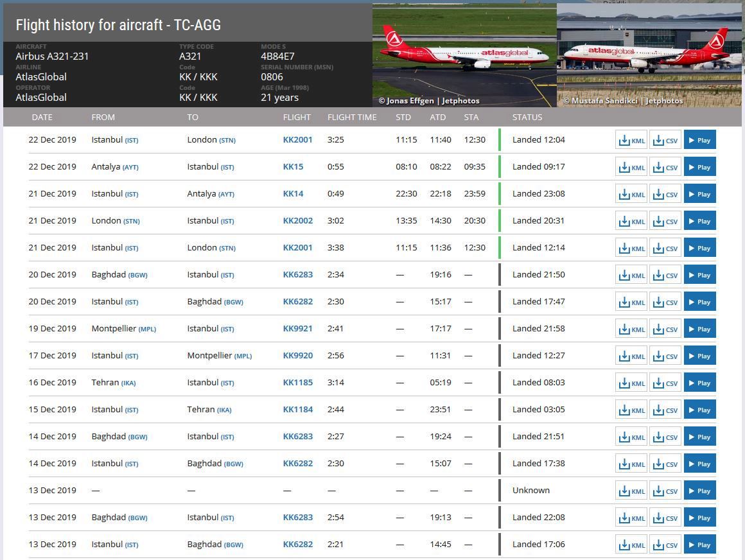Open flight link KK9921

(x=297, y=329)
